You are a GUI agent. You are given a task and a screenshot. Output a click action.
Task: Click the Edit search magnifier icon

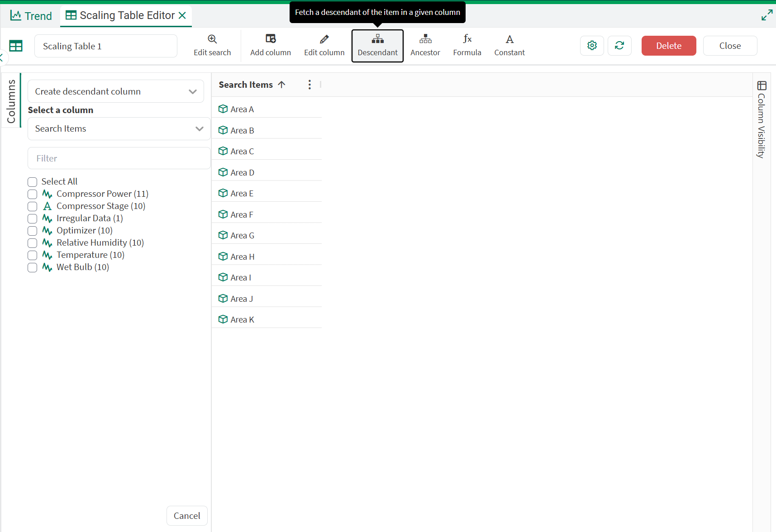coord(212,39)
